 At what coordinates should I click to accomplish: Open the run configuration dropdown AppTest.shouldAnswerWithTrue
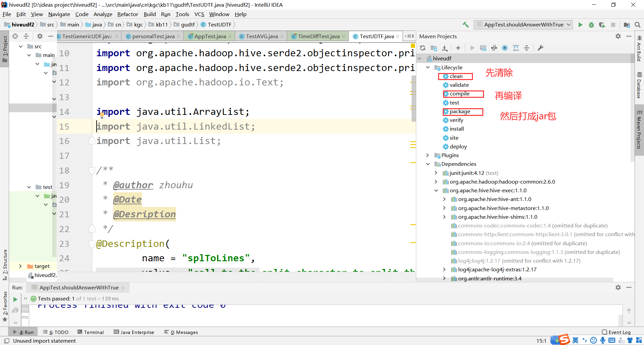coord(523,24)
